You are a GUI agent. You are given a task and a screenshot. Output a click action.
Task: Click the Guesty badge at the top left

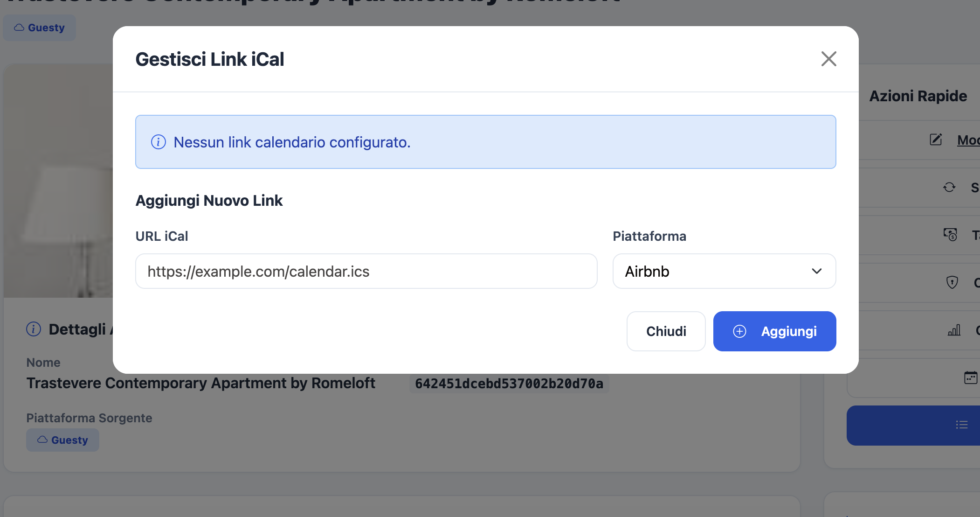[x=40, y=28]
